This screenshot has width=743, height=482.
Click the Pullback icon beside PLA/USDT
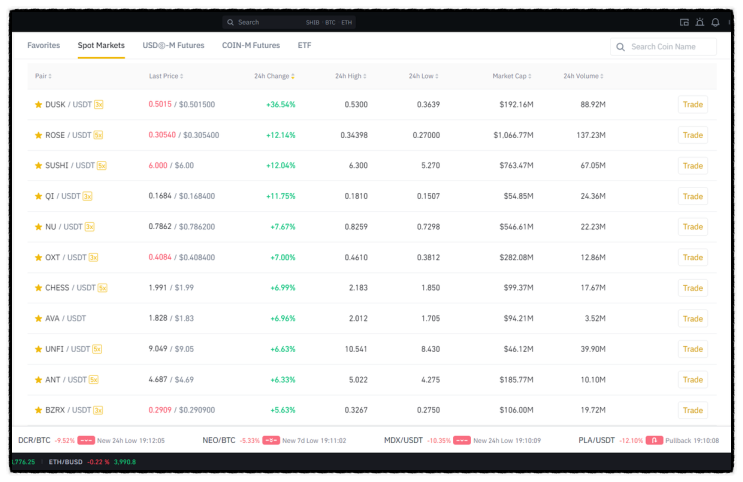(654, 440)
